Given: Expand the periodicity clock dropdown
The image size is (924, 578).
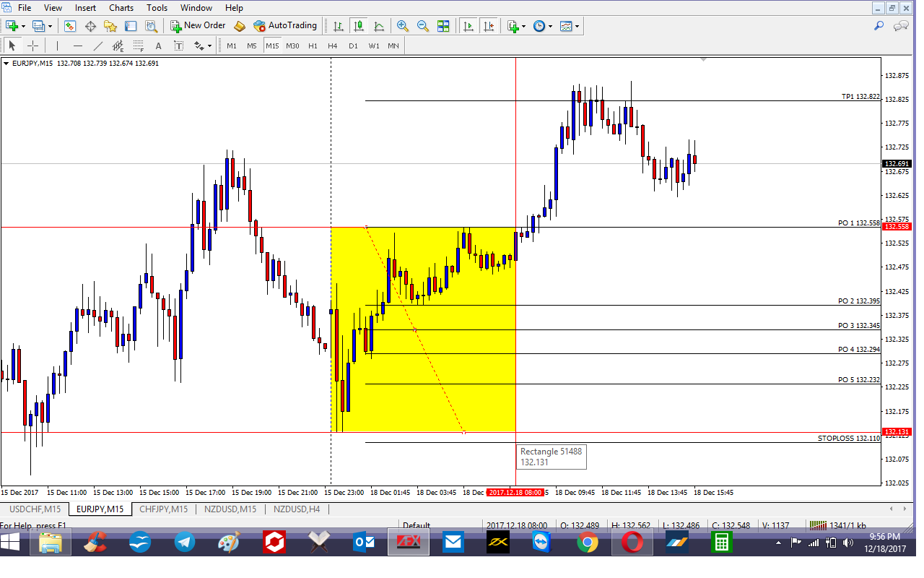Looking at the screenshot, I should (543, 26).
